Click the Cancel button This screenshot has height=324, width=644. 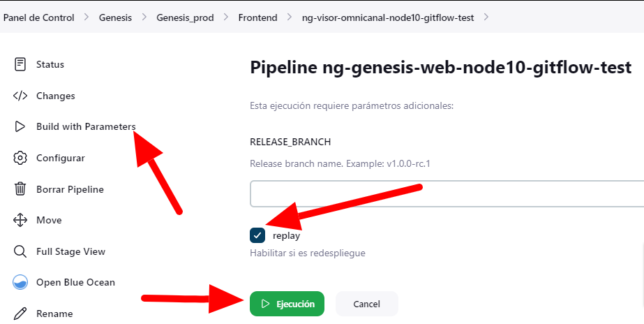(x=367, y=304)
